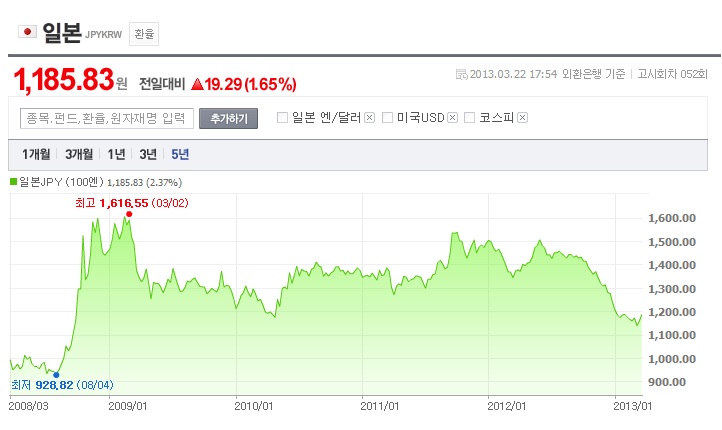Click the 환율 button next to JPYKRW
The image size is (722, 430).
click(x=144, y=34)
